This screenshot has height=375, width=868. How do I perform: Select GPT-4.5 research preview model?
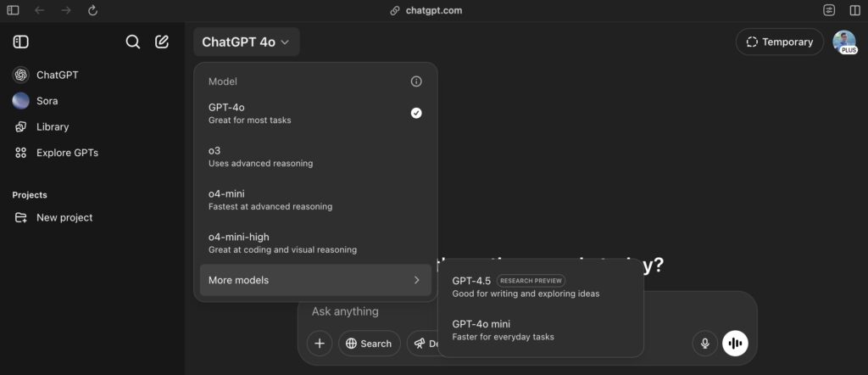541,287
